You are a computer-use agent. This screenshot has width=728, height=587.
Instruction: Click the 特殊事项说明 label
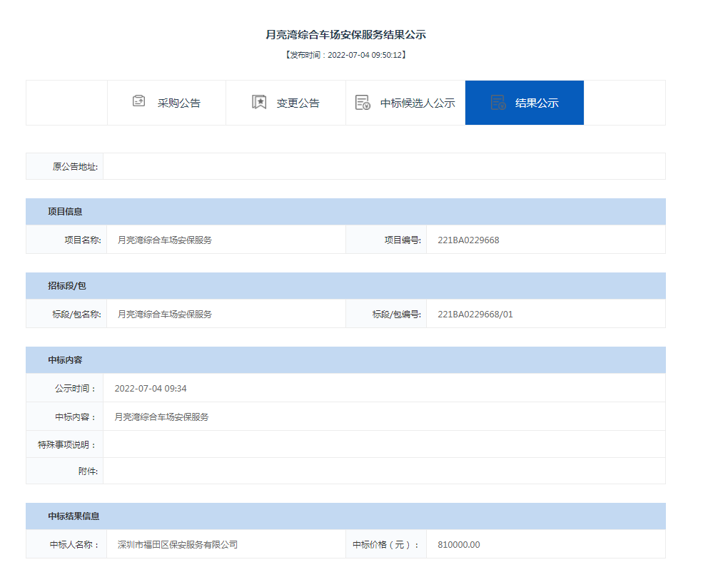point(67,444)
